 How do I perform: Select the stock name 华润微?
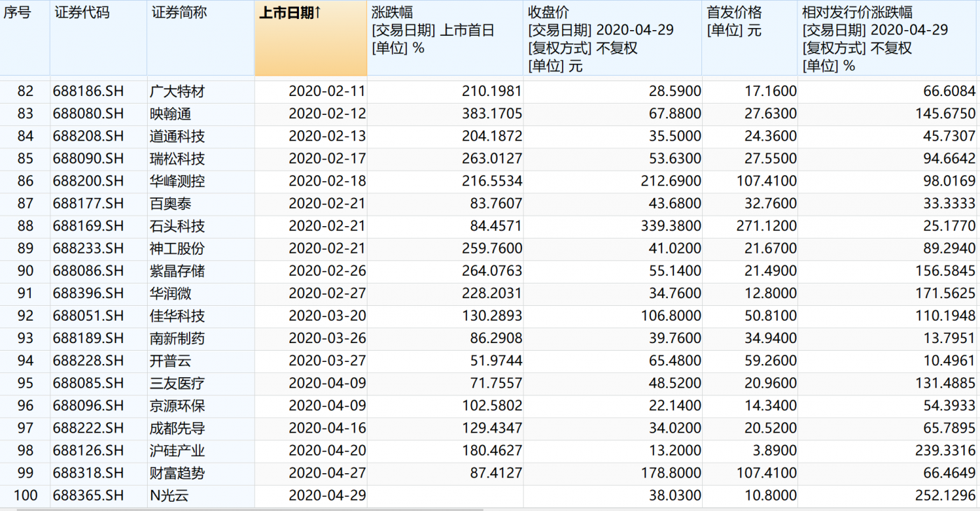pyautogui.click(x=170, y=293)
